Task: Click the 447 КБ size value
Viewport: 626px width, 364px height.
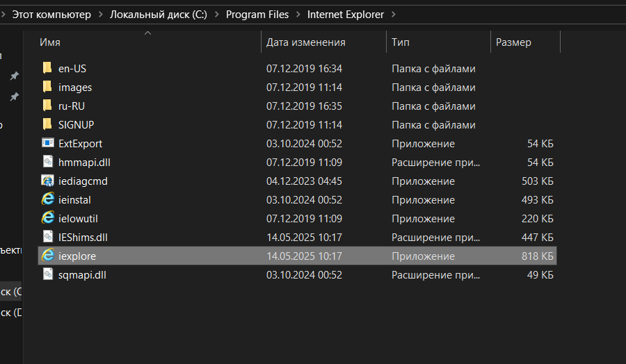Action: (x=538, y=237)
